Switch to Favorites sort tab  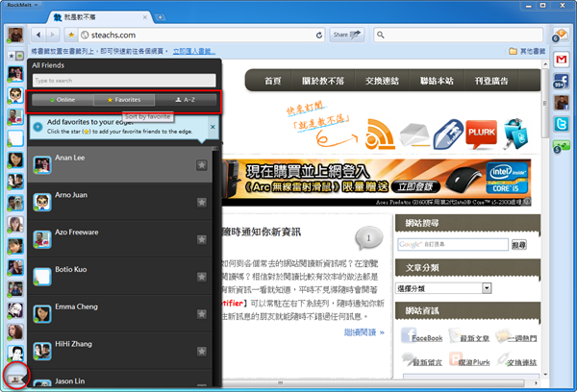click(124, 100)
